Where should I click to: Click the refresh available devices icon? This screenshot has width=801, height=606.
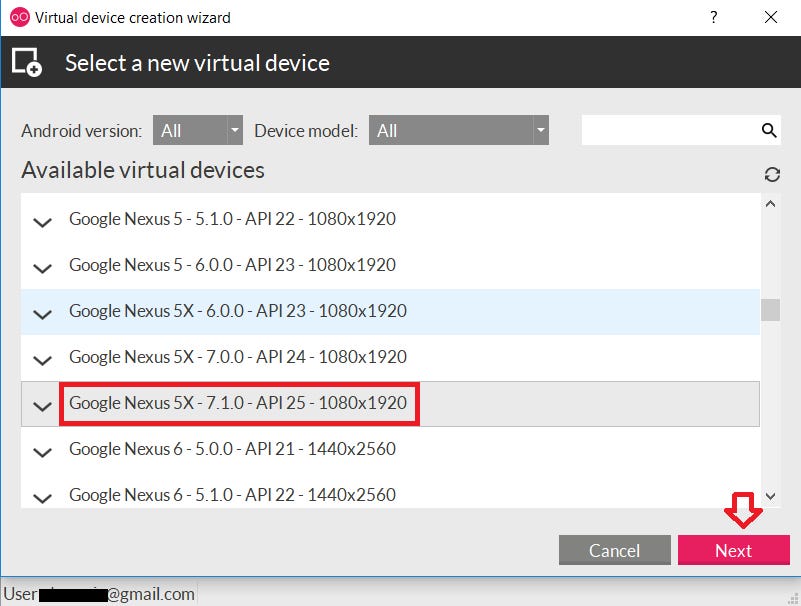771,175
